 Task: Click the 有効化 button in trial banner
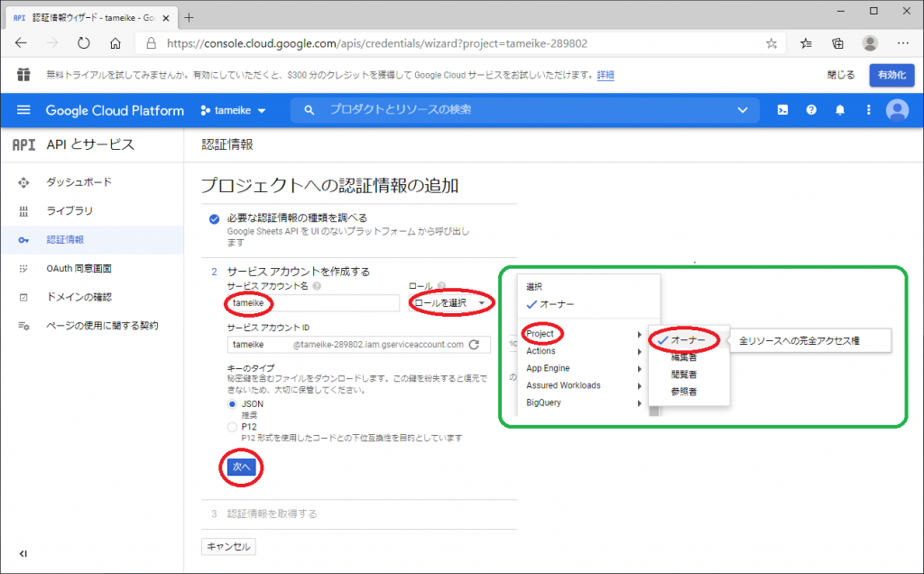[891, 75]
